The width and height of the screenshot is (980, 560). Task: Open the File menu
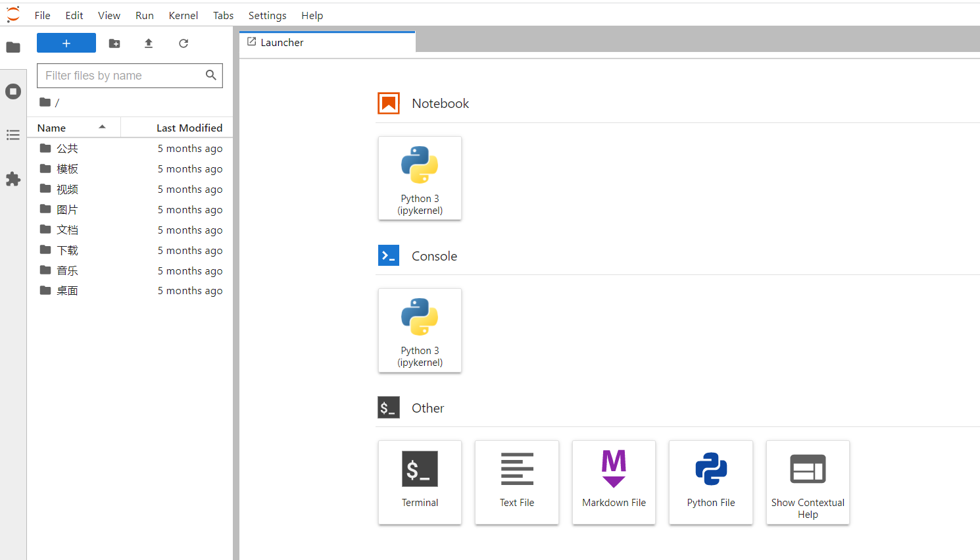tap(43, 15)
